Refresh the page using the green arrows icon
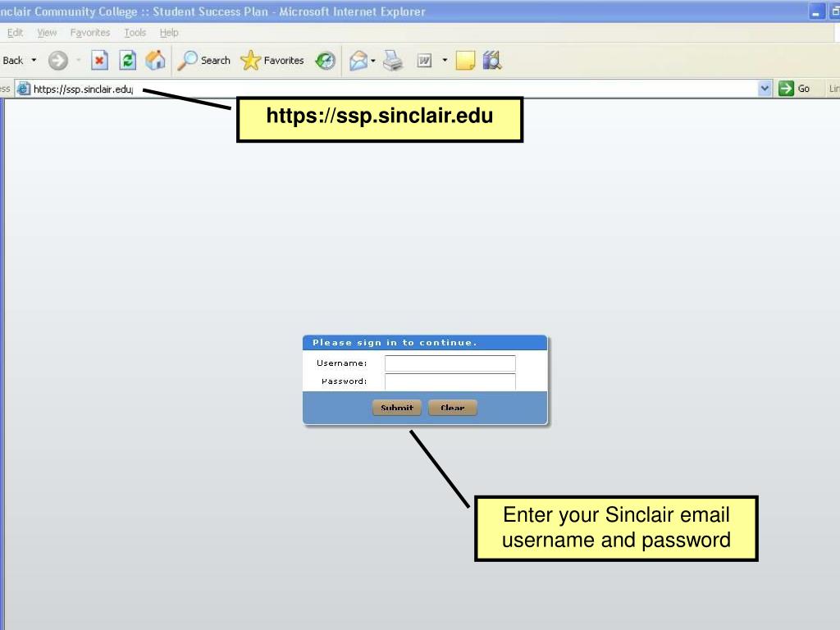Image resolution: width=840 pixels, height=630 pixels. tap(127, 60)
